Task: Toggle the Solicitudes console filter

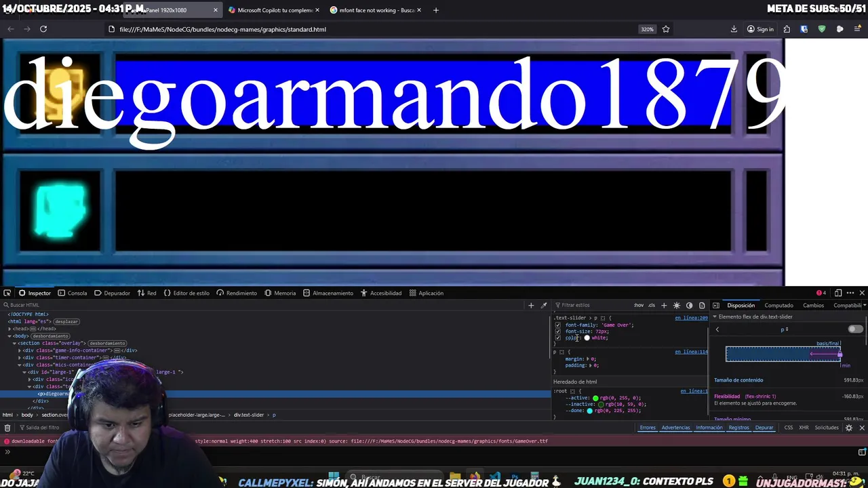Action: (827, 428)
